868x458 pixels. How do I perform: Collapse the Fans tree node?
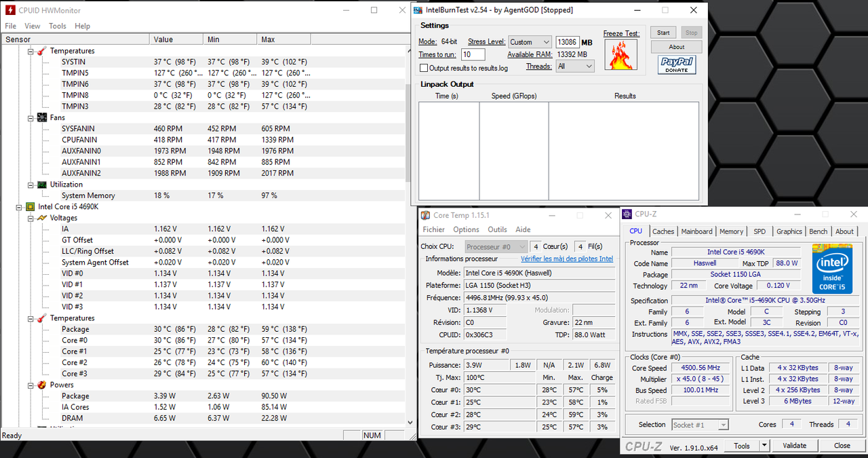click(x=31, y=117)
